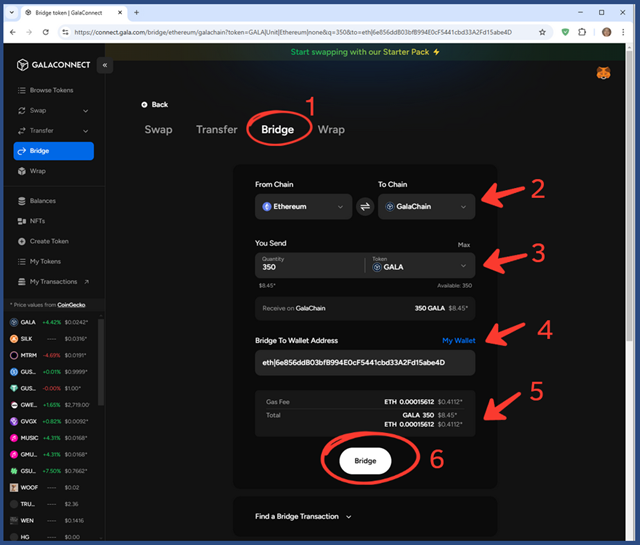The image size is (640, 545).
Task: Select the GALA token price row
Action: click(x=49, y=323)
